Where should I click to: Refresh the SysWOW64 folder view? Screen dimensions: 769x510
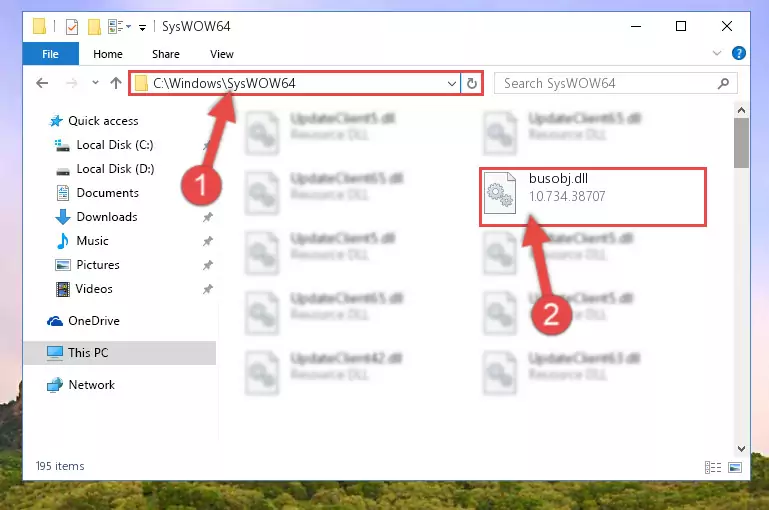click(x=472, y=84)
